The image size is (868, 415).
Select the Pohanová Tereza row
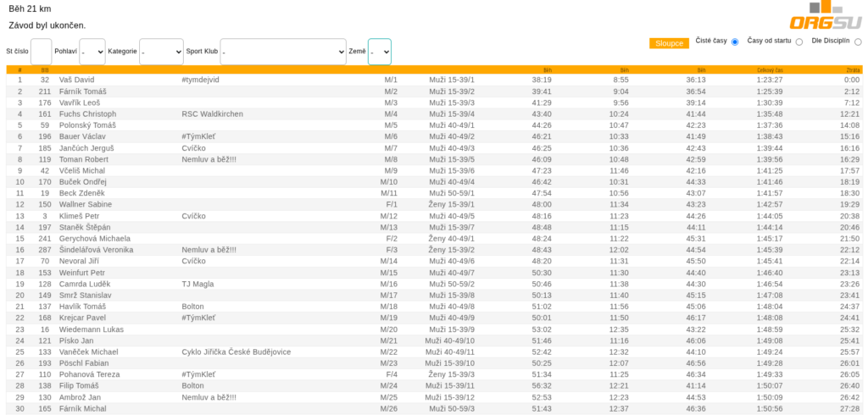coord(434,374)
